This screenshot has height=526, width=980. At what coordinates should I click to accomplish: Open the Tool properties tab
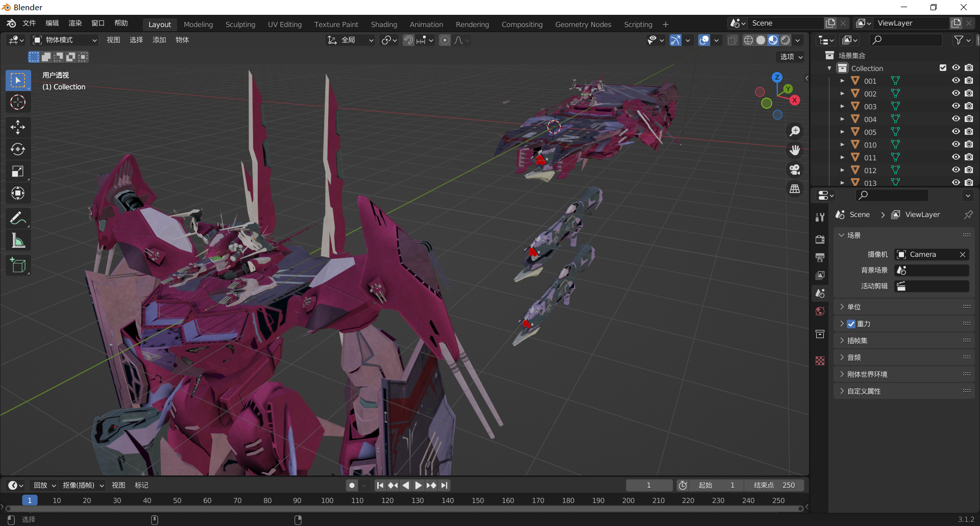click(x=820, y=217)
